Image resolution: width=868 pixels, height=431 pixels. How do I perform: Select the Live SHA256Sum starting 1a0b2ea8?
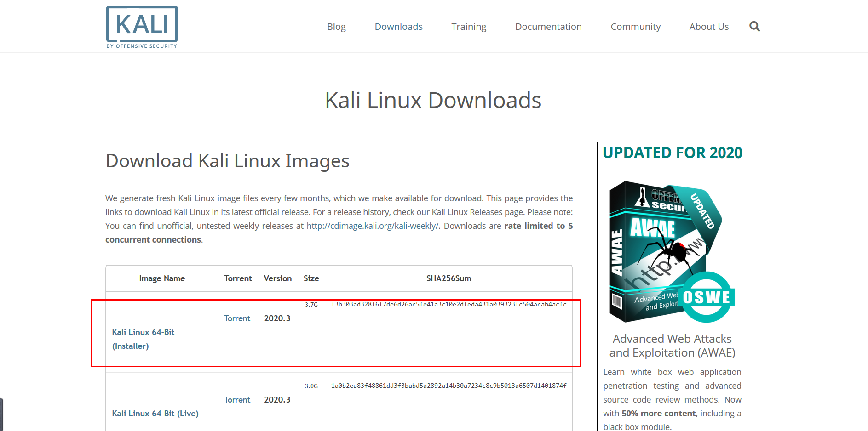(x=448, y=386)
